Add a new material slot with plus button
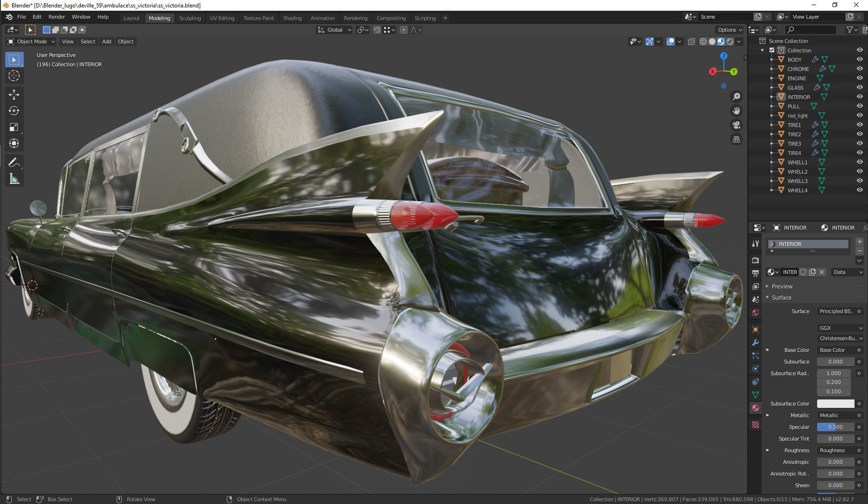The height and width of the screenshot is (504, 868). click(x=860, y=242)
